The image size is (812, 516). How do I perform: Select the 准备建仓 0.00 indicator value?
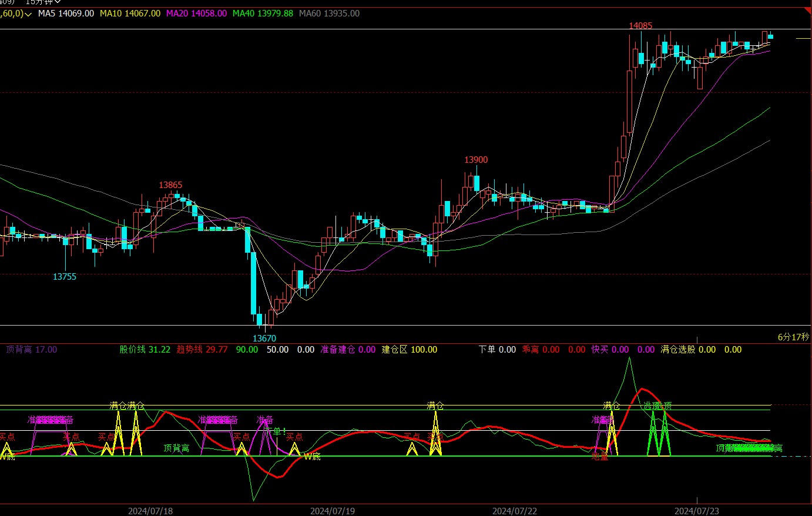click(348, 350)
